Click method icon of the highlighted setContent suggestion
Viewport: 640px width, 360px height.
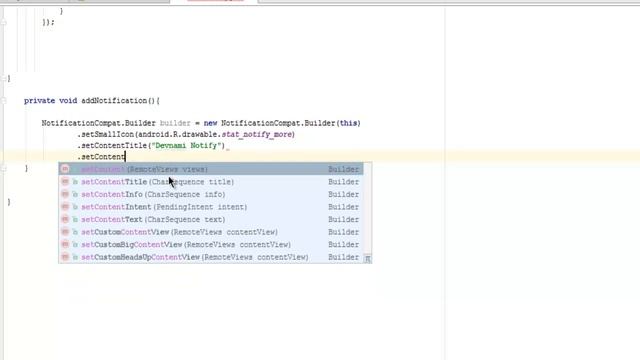pos(65,169)
